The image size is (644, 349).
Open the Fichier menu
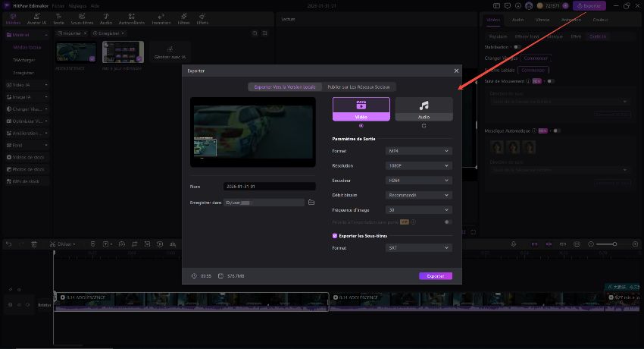click(x=58, y=6)
